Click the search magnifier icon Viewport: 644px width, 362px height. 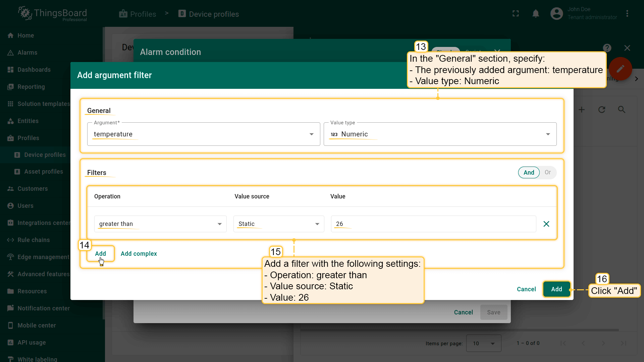(x=622, y=110)
